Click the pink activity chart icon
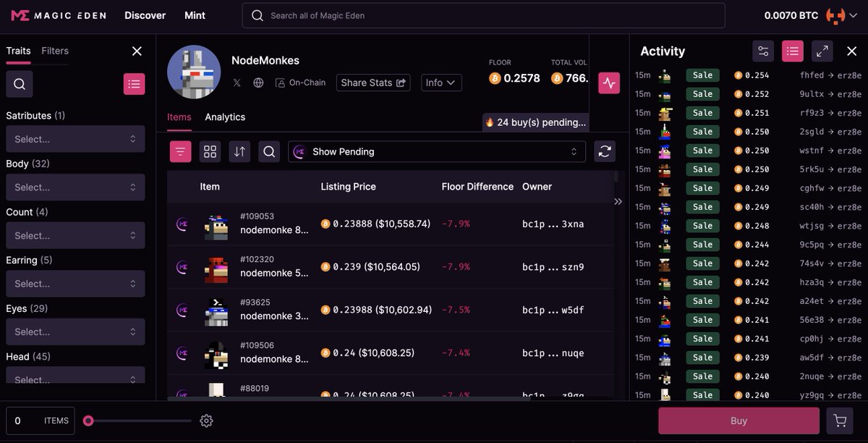Screen dimensions: 868x443 pos(609,83)
